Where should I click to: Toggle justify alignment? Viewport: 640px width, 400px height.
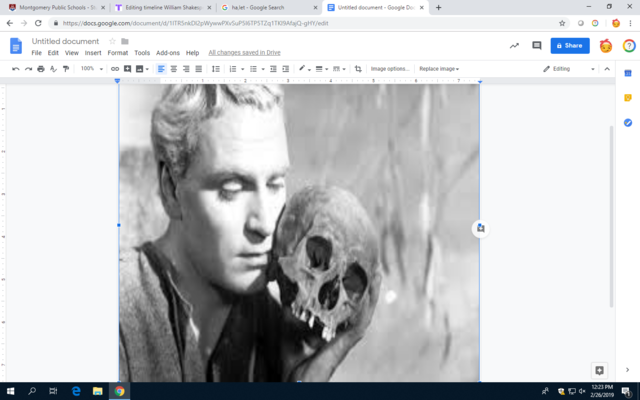point(199,69)
